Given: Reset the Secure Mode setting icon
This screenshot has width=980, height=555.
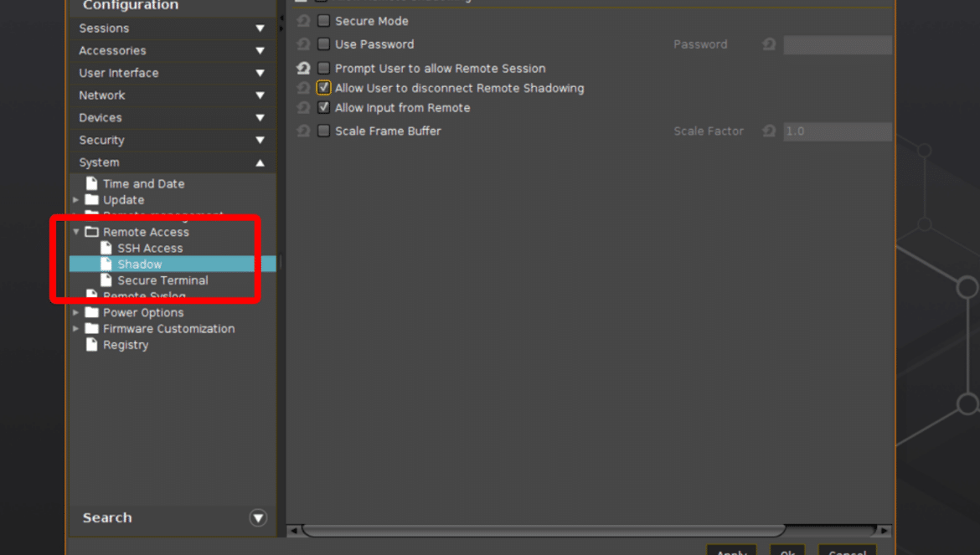Looking at the screenshot, I should click(303, 21).
